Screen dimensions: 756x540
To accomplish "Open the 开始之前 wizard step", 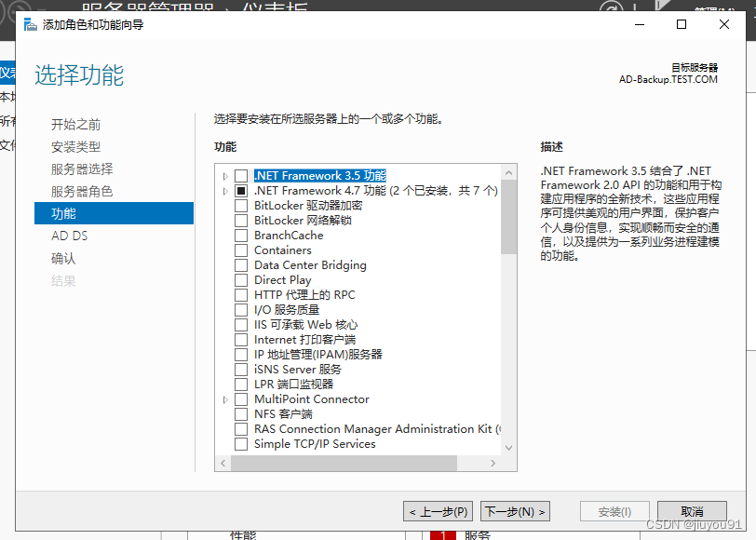I will pos(75,125).
